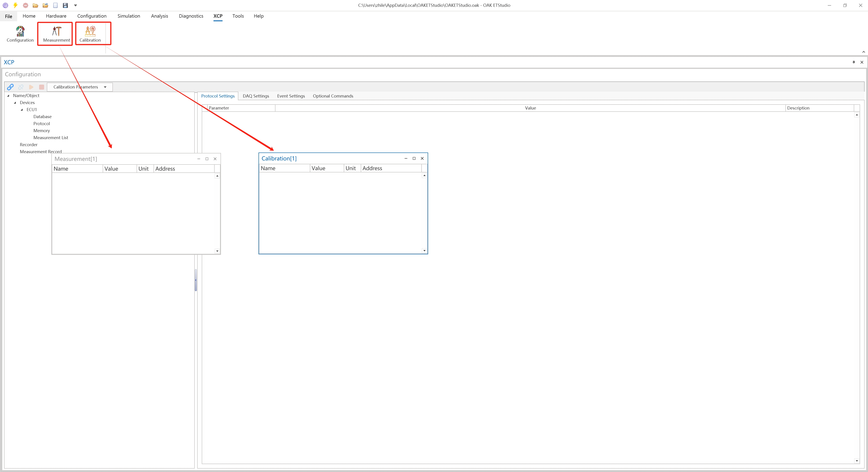Screen dimensions: 868x472
Task: Pin the XCP panel with pushpin
Action: [x=854, y=62]
